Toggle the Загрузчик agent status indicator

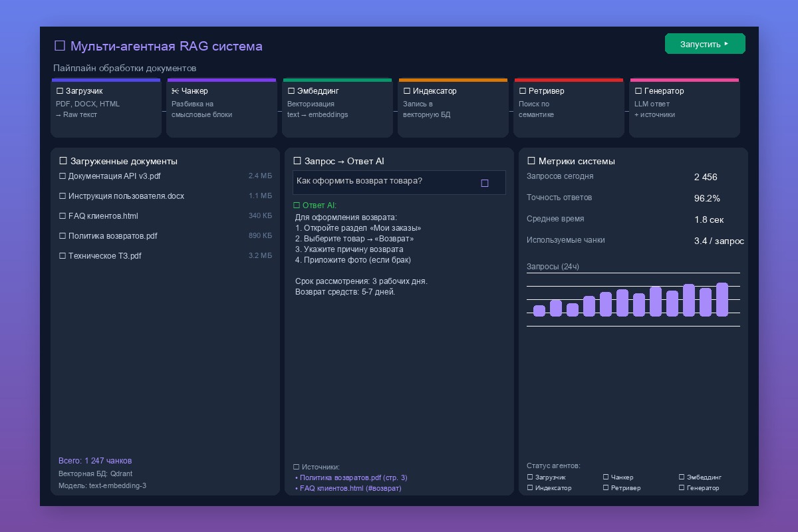pos(530,477)
